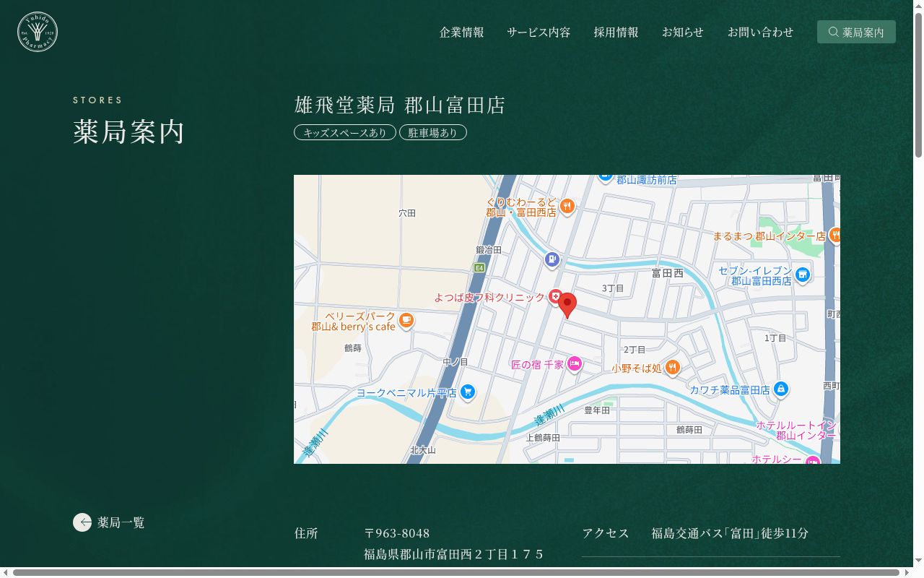This screenshot has width=924, height=578.
Task: Go back to 薬局一覧 list
Action: click(109, 522)
